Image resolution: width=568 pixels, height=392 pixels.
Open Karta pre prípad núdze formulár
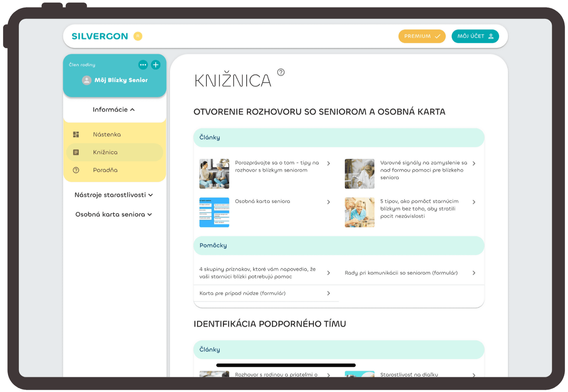pyautogui.click(x=242, y=293)
